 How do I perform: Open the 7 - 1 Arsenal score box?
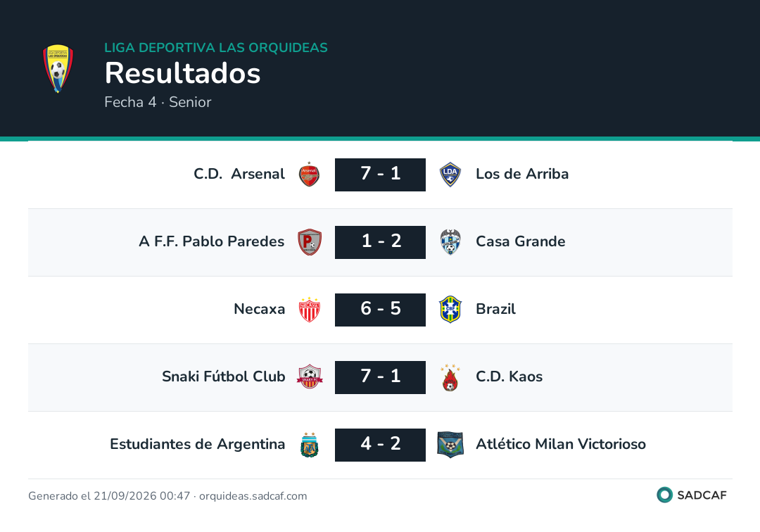380,175
